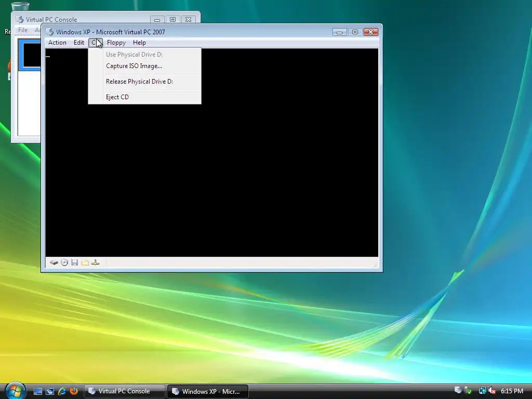The image size is (532, 399).
Task: Maximize the Virtual PC Console window
Action: click(x=172, y=20)
